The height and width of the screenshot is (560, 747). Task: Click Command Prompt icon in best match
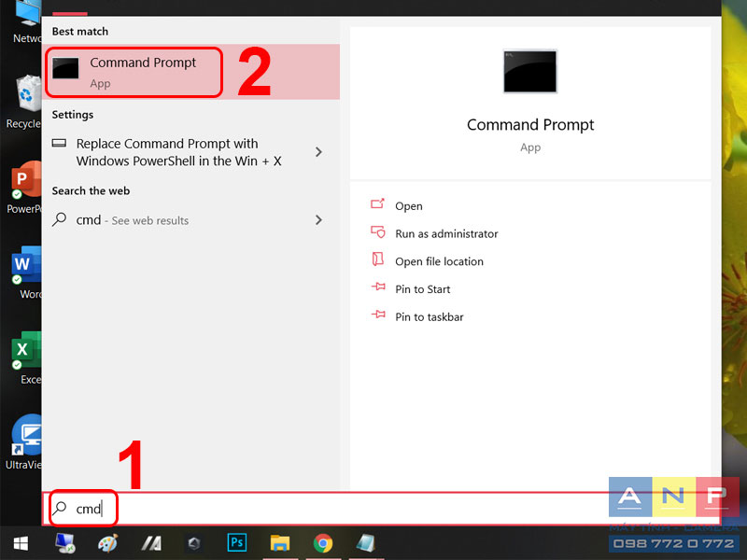click(x=65, y=68)
